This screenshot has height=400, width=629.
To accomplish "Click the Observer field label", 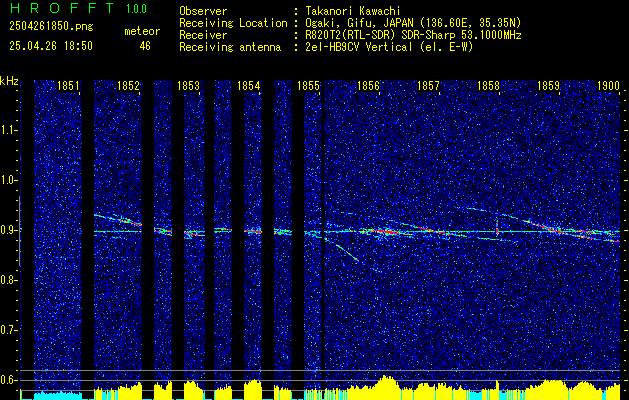I will tap(203, 11).
